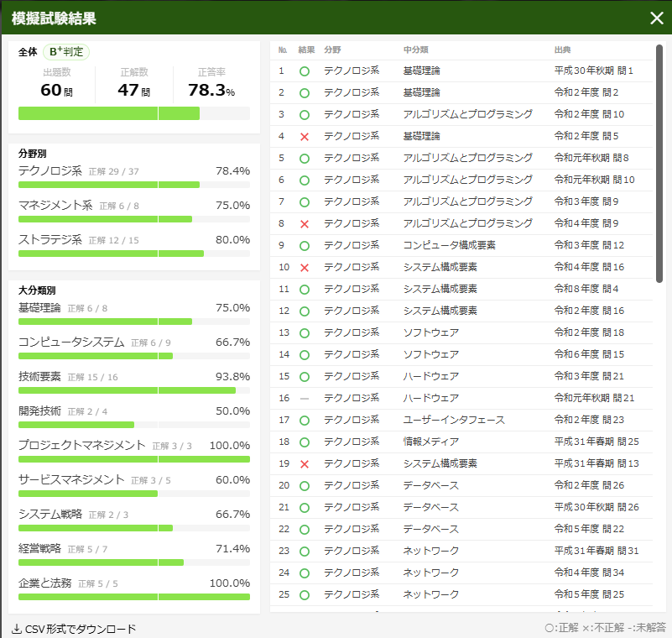The image size is (672, 638).
Task: Grab the question list vertical scrollbar
Action: point(659,164)
